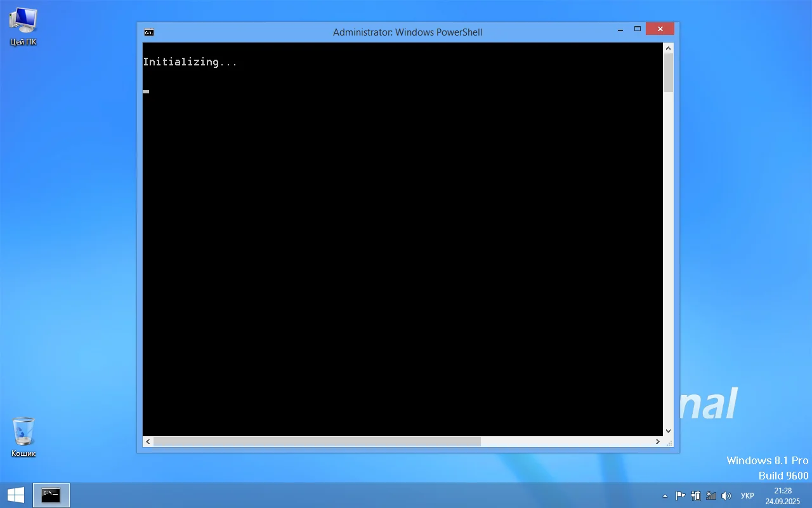Switch input language via УКР indicator
The width and height of the screenshot is (812, 508).
[x=747, y=496]
